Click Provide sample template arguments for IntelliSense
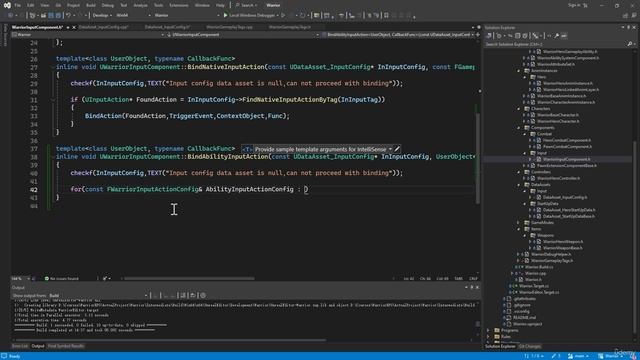640x360 pixels. pyautogui.click(x=320, y=149)
